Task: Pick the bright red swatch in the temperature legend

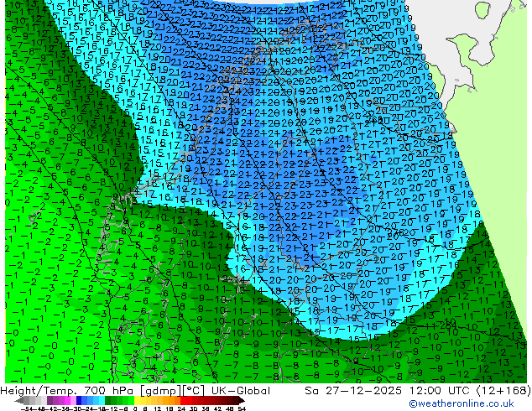Action: 183,401
